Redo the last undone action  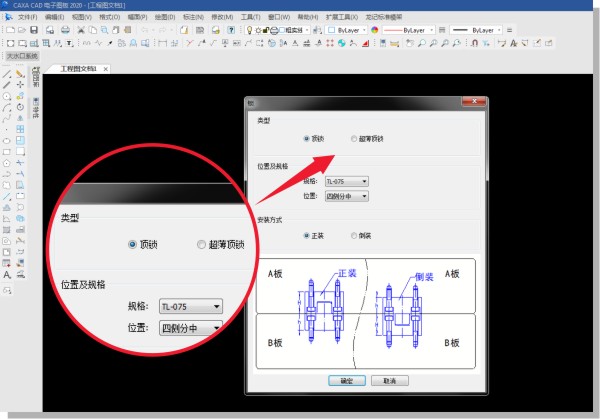click(x=163, y=30)
